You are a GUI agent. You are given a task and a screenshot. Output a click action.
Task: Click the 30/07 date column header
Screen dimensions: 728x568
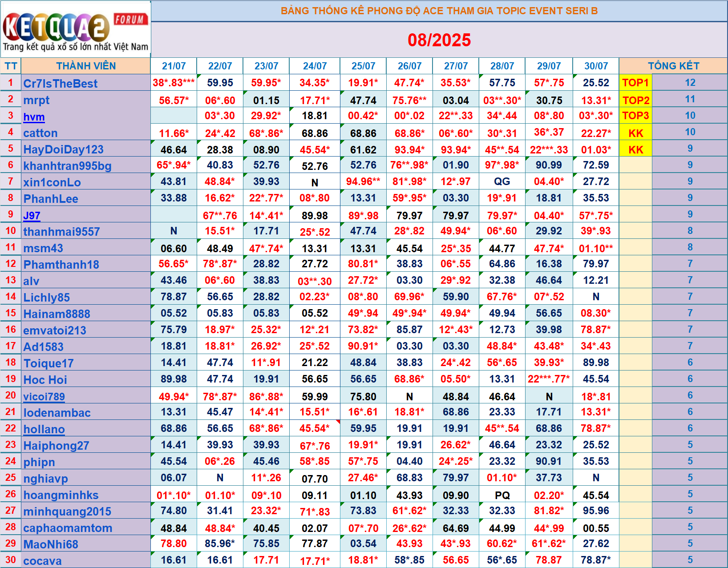click(x=595, y=66)
